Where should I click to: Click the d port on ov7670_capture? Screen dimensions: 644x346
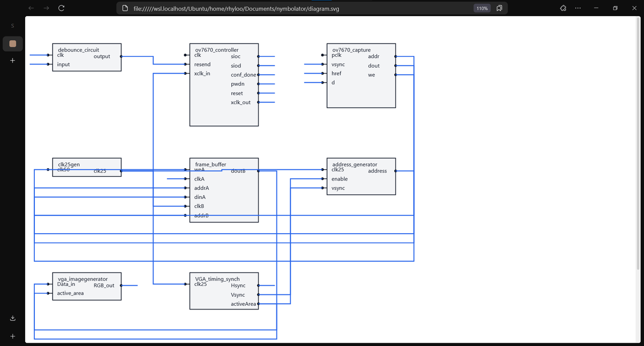333,83
